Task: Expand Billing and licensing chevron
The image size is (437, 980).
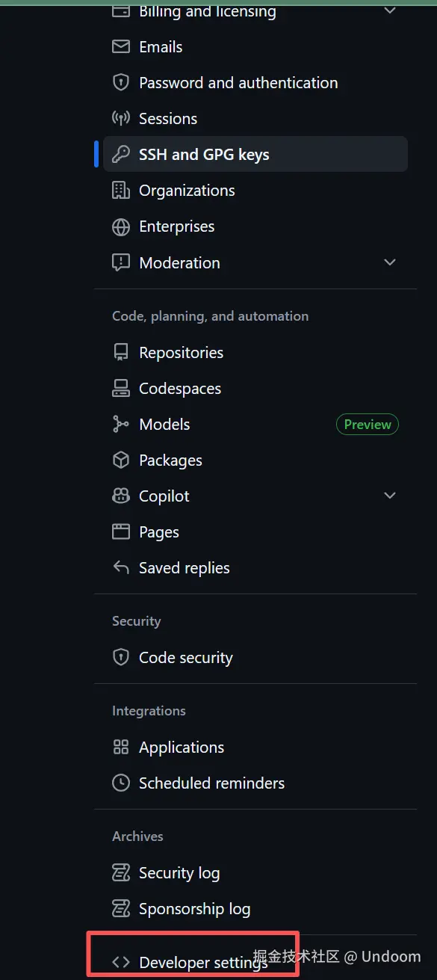Action: click(x=390, y=10)
